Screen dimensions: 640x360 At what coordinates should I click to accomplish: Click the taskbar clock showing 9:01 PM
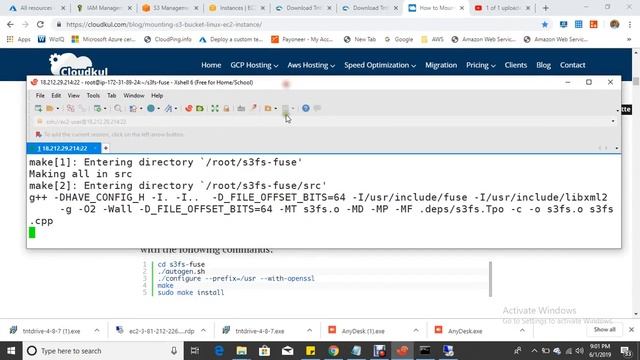[600, 351]
